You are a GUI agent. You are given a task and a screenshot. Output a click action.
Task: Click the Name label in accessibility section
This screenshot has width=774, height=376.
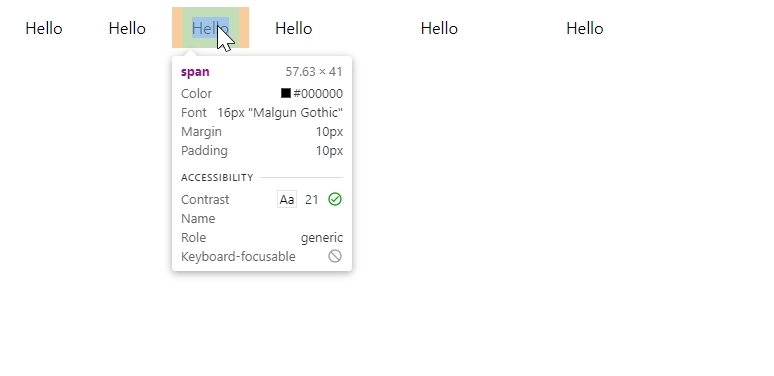[x=198, y=219]
